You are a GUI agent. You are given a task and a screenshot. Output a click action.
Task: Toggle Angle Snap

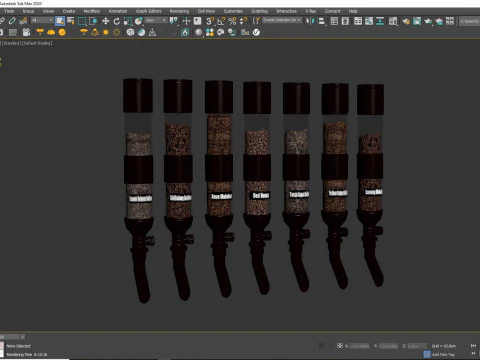(221, 21)
